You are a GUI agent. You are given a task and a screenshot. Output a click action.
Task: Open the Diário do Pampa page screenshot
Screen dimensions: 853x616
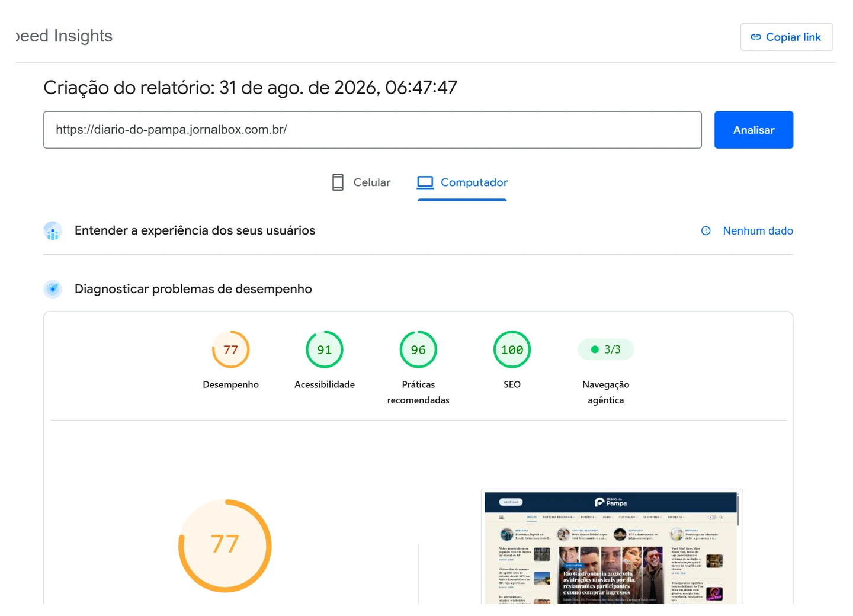click(x=612, y=547)
